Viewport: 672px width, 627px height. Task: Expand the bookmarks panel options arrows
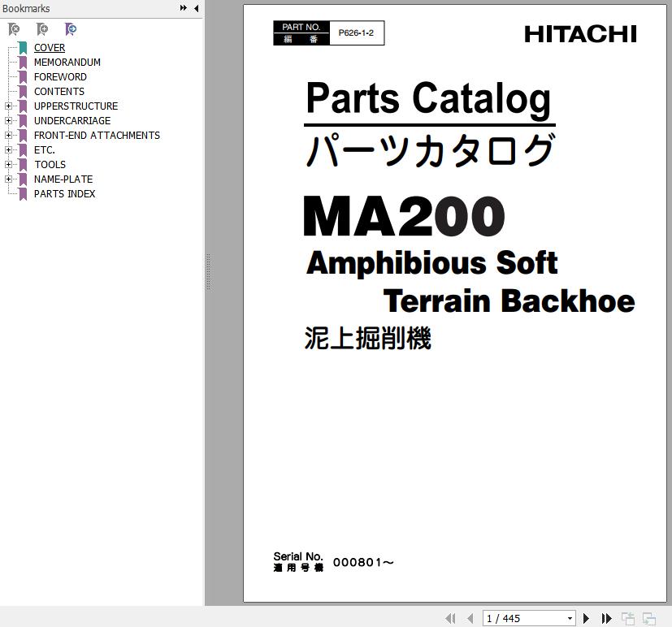[184, 7]
